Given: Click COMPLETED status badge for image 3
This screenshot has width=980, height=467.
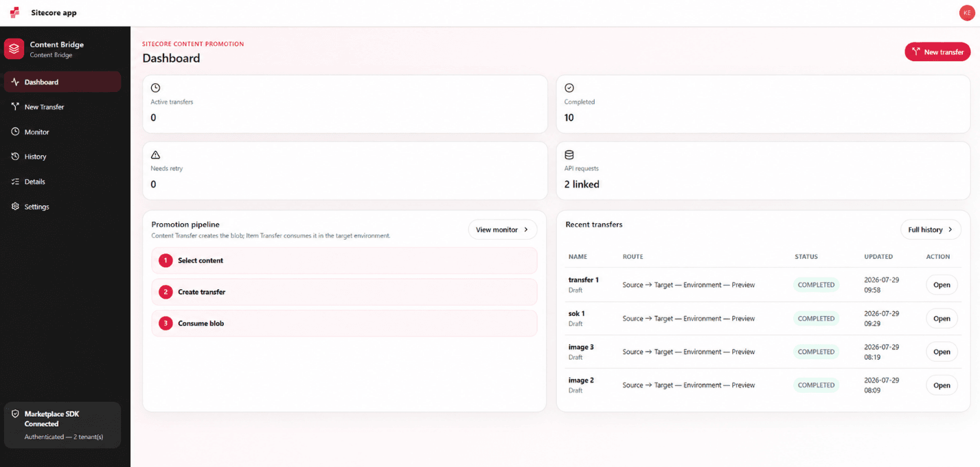Looking at the screenshot, I should [816, 352].
